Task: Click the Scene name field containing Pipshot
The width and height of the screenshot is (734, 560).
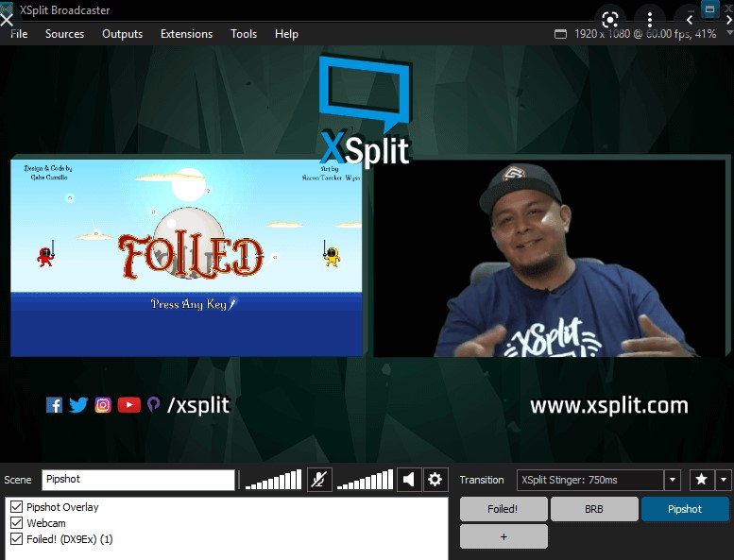Action: (x=138, y=480)
